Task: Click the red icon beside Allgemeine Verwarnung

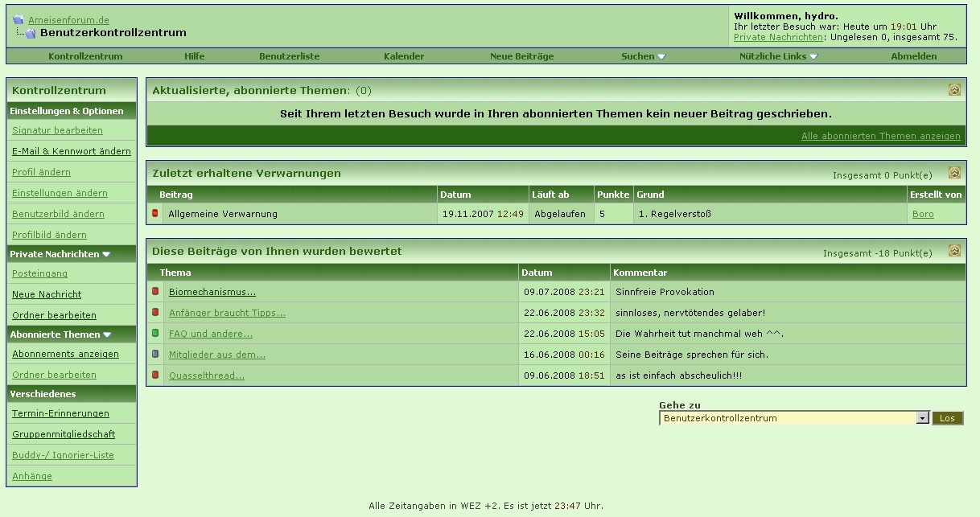Action: pyautogui.click(x=155, y=213)
